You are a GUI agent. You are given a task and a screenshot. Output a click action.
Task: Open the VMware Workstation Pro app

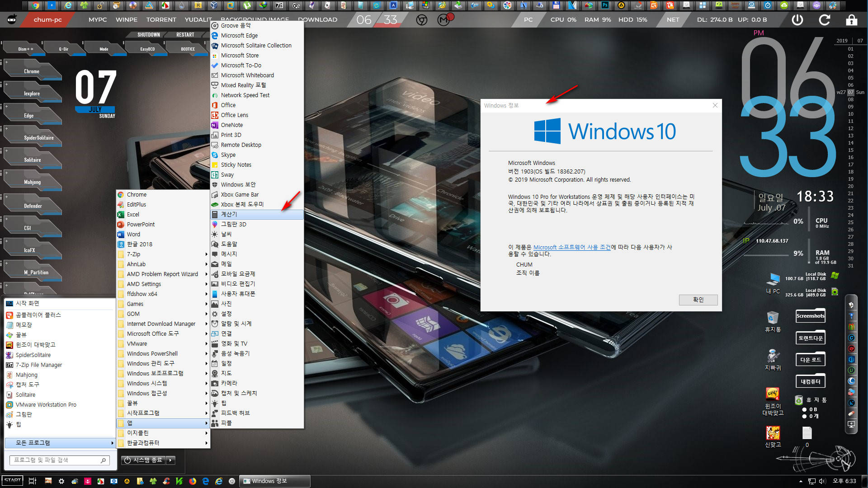(x=47, y=404)
